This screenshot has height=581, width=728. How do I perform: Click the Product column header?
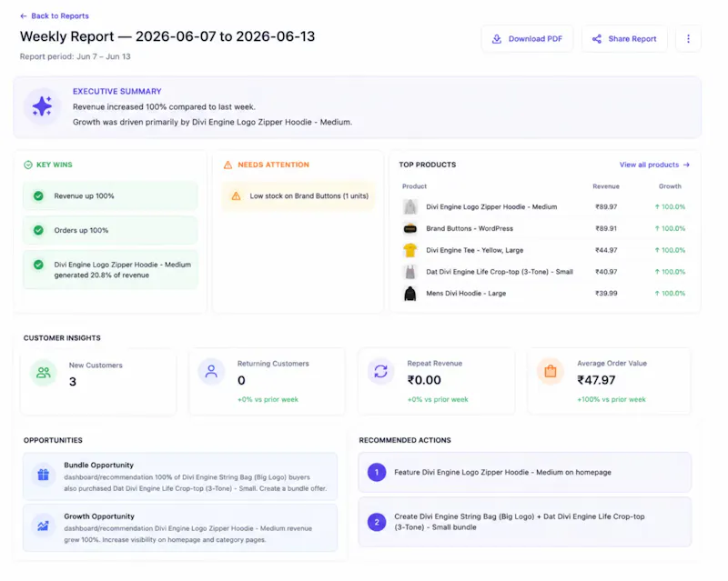tap(414, 186)
